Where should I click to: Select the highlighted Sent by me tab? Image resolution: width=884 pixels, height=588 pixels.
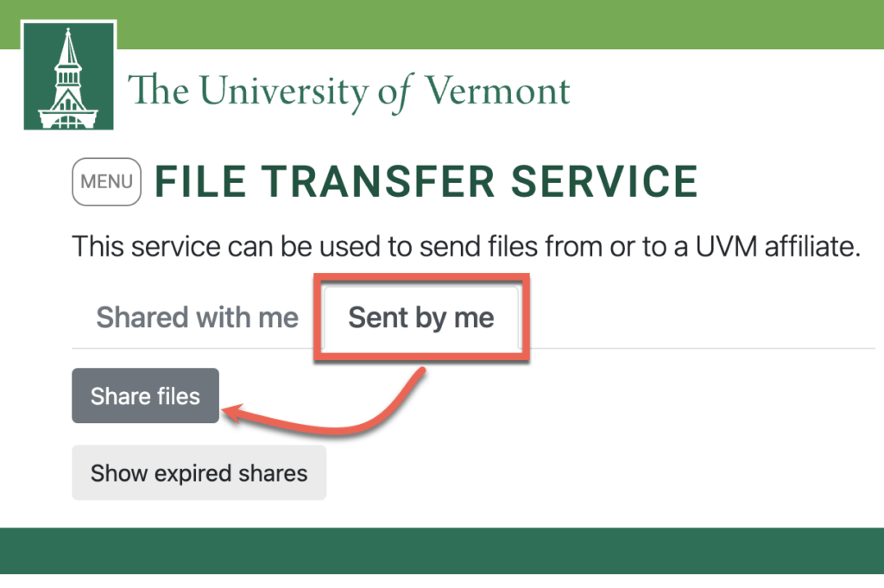[x=420, y=318]
